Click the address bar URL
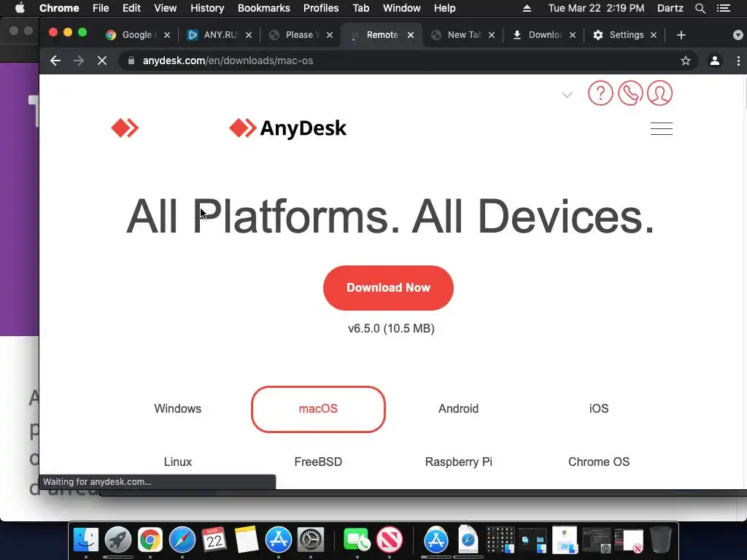 pos(228,61)
